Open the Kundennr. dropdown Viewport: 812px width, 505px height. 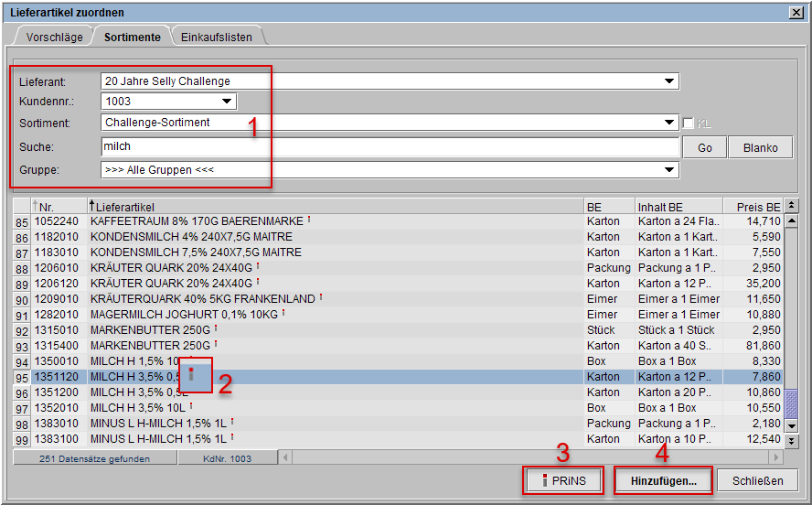coord(227,102)
